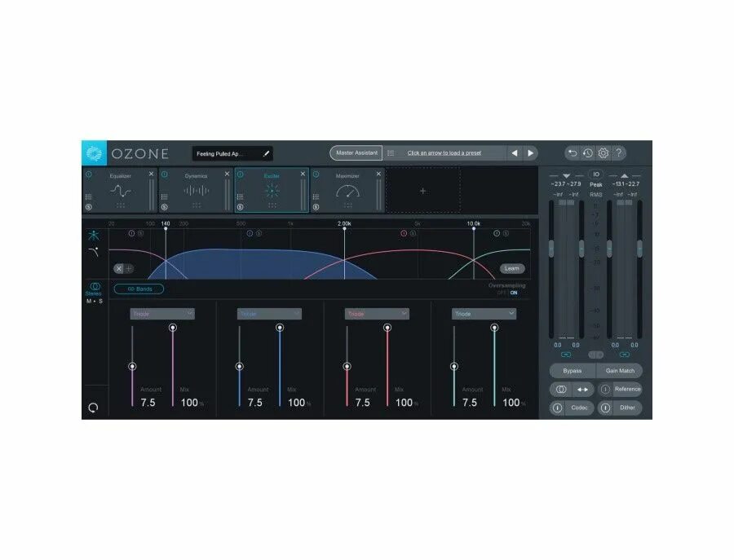Toggle the Dither power button
Viewport: 734px width, 560px height.
605,408
